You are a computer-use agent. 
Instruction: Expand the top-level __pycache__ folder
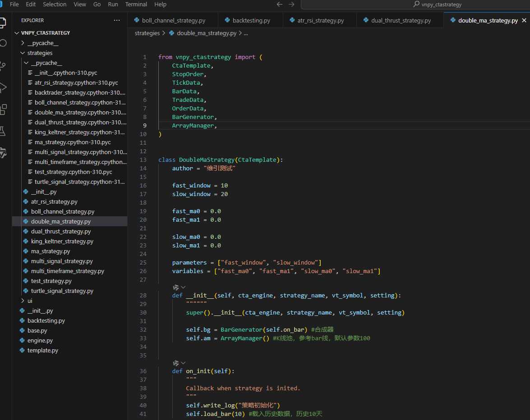tap(23, 43)
